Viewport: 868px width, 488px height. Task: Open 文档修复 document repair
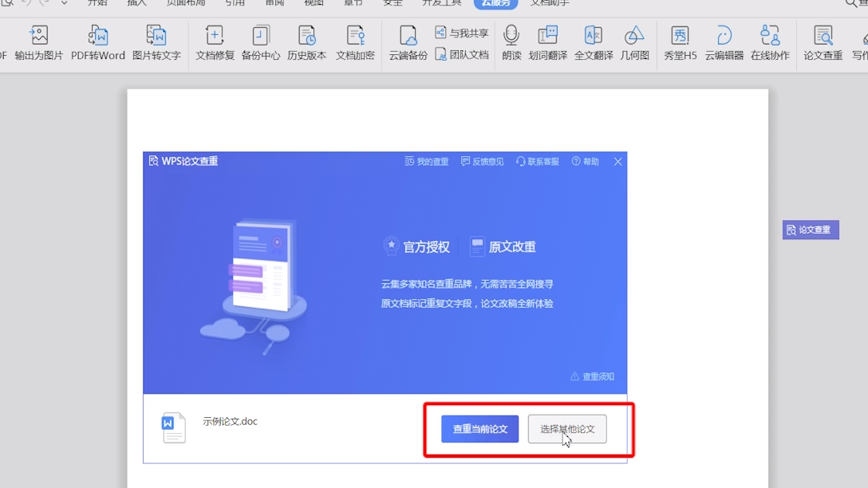coord(215,42)
